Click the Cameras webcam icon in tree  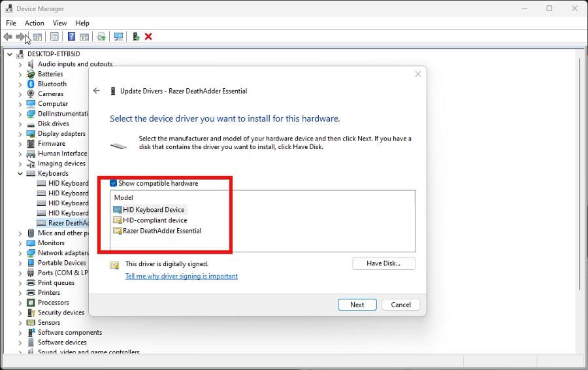click(31, 94)
